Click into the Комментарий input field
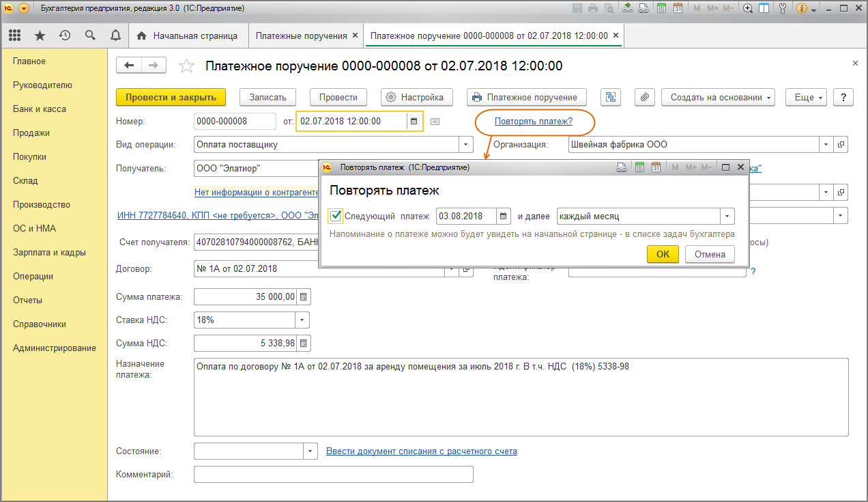868x502 pixels. (333, 474)
